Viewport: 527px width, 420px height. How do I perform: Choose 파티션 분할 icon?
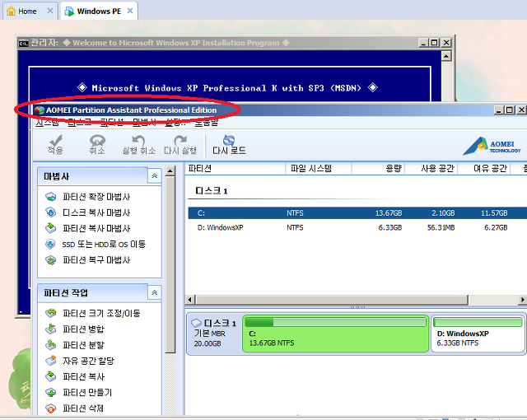(x=51, y=345)
